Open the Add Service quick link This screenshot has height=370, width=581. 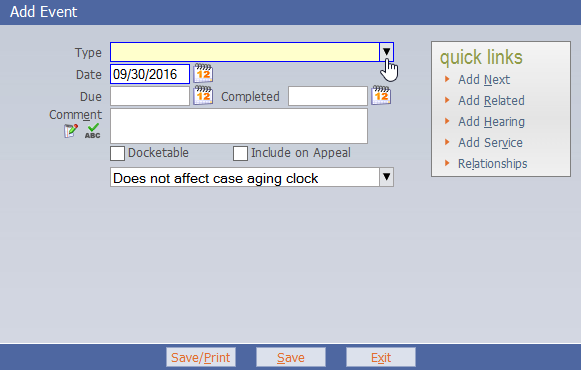click(x=490, y=143)
